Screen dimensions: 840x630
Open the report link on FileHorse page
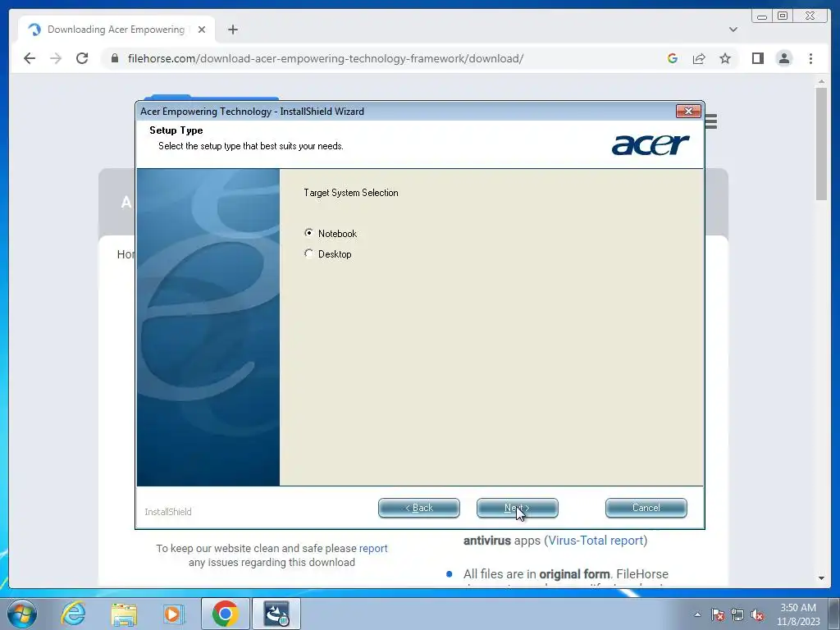[373, 548]
